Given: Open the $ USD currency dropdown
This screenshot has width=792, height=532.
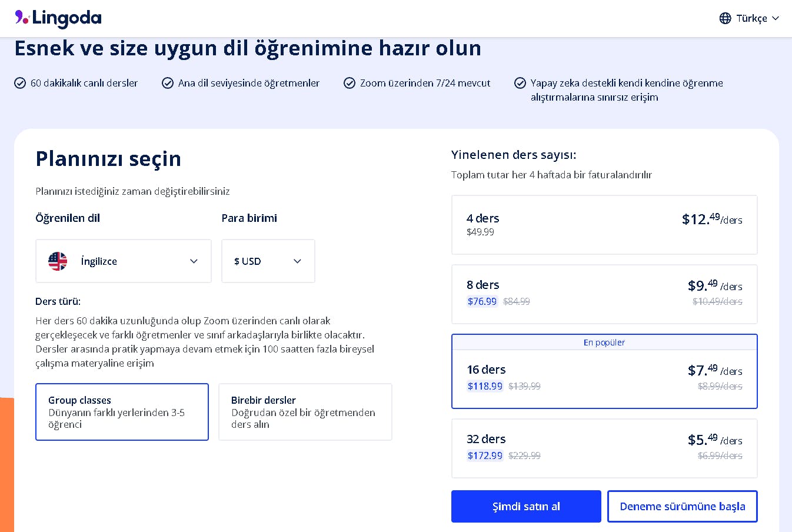Looking at the screenshot, I should 268,261.
